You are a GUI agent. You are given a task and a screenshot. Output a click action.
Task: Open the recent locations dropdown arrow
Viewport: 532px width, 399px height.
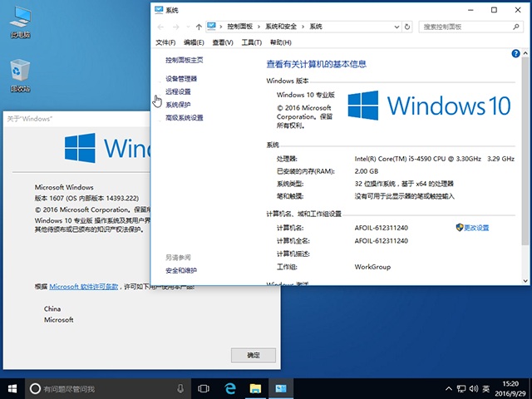coord(186,27)
